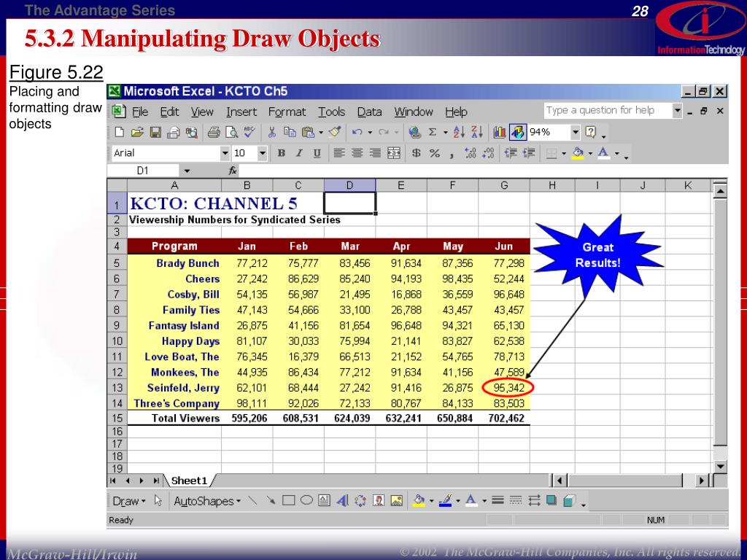Insert WordArt from drawing toolbar
The height and width of the screenshot is (560, 747).
pos(342,500)
